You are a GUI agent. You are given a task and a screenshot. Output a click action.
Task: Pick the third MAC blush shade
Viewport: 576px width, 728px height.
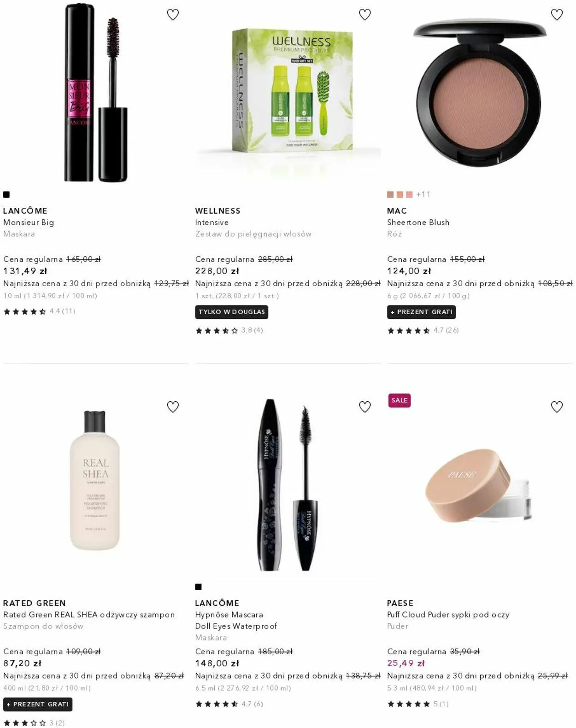pyautogui.click(x=409, y=194)
